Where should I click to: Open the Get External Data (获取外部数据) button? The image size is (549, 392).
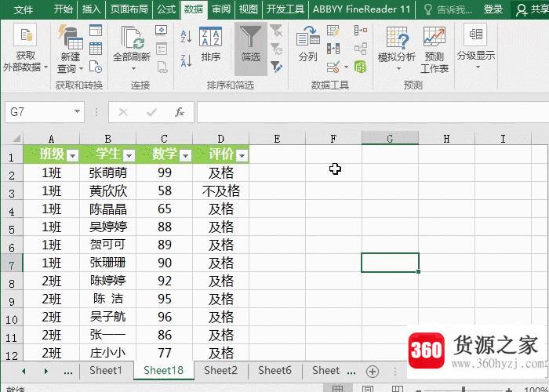tap(25, 48)
